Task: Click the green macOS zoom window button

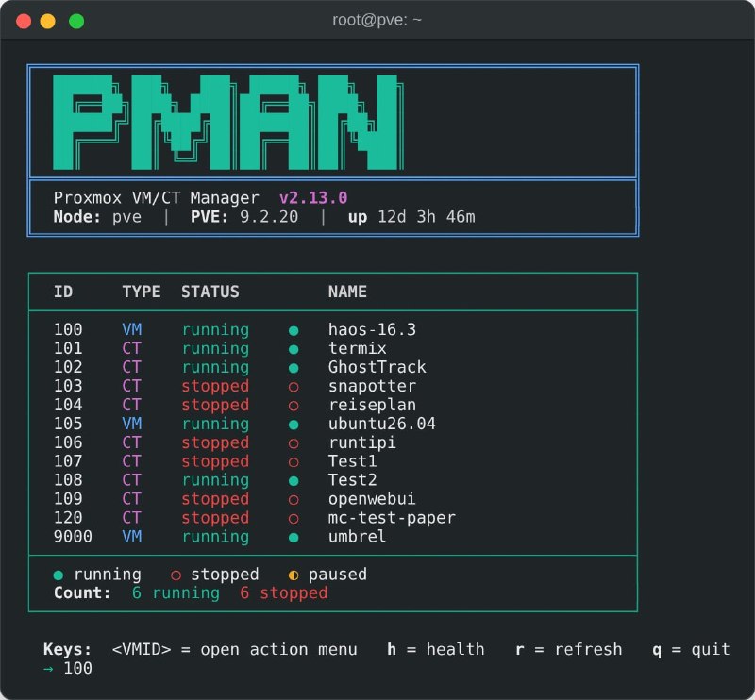Action: point(76,21)
